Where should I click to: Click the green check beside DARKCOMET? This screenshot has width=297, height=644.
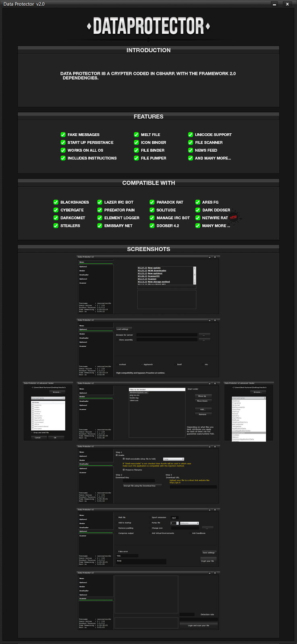pos(56,218)
